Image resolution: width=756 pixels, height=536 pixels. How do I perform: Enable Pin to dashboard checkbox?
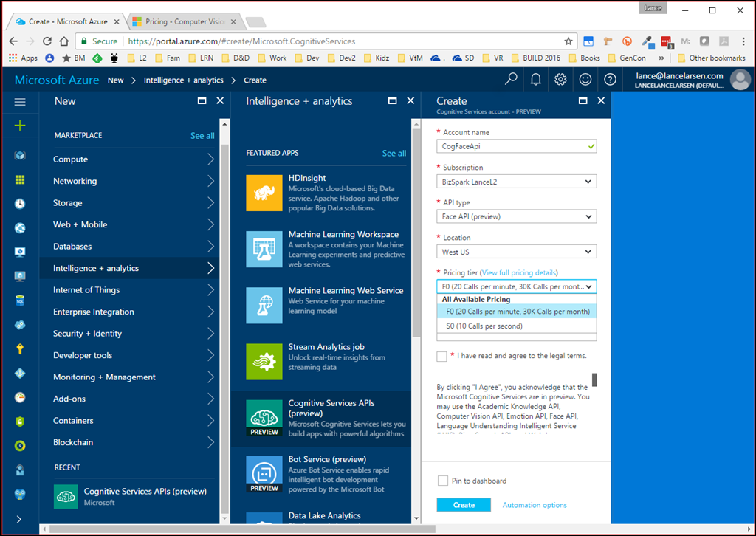[443, 481]
